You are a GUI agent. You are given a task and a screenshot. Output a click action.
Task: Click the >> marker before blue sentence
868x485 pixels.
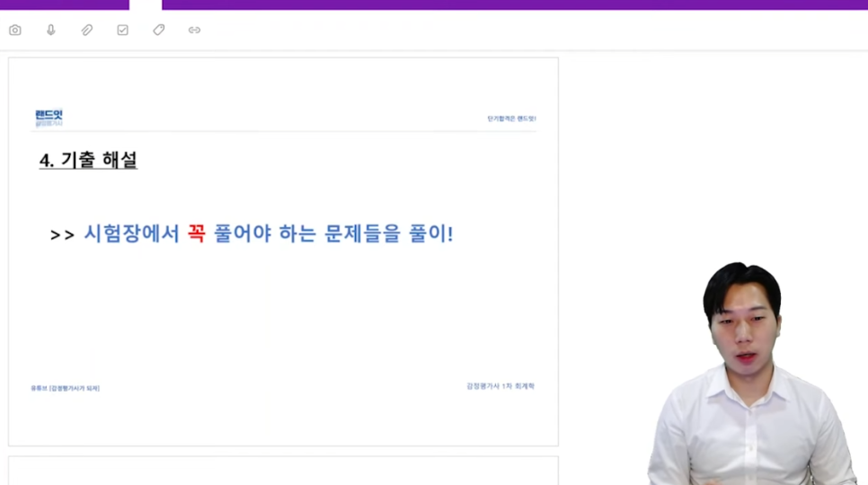tap(62, 235)
